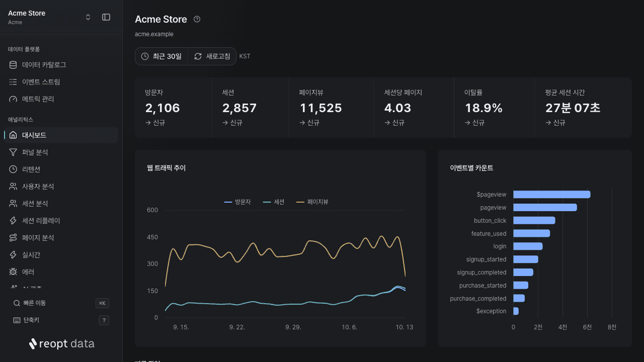Click the signup_completed event label
Viewport: 644px width, 362px height.
[481, 273]
